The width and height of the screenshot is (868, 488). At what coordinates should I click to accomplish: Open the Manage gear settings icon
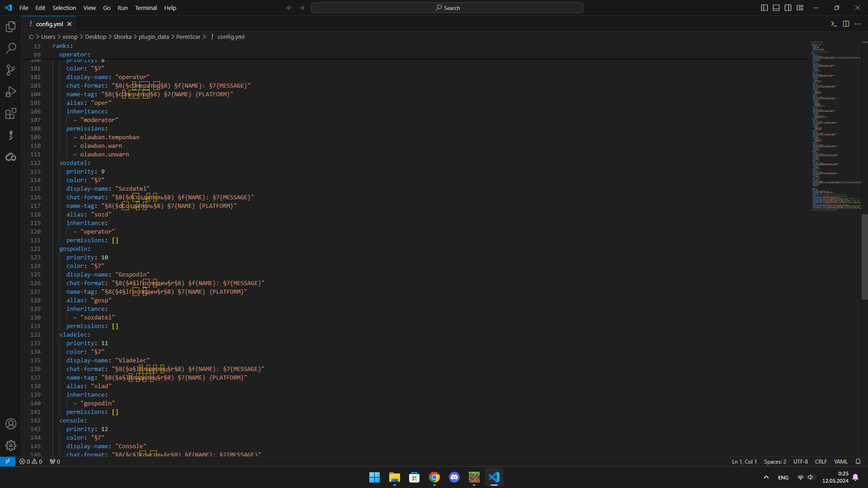click(11, 446)
